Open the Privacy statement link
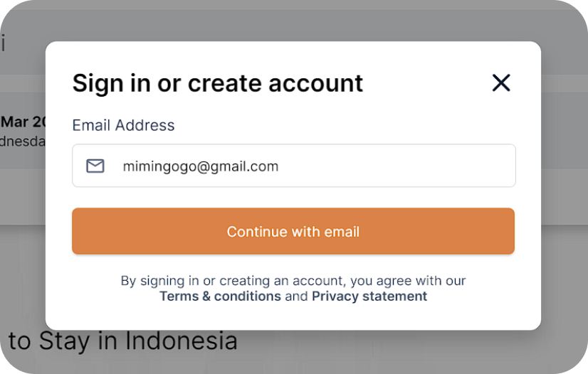 click(369, 296)
